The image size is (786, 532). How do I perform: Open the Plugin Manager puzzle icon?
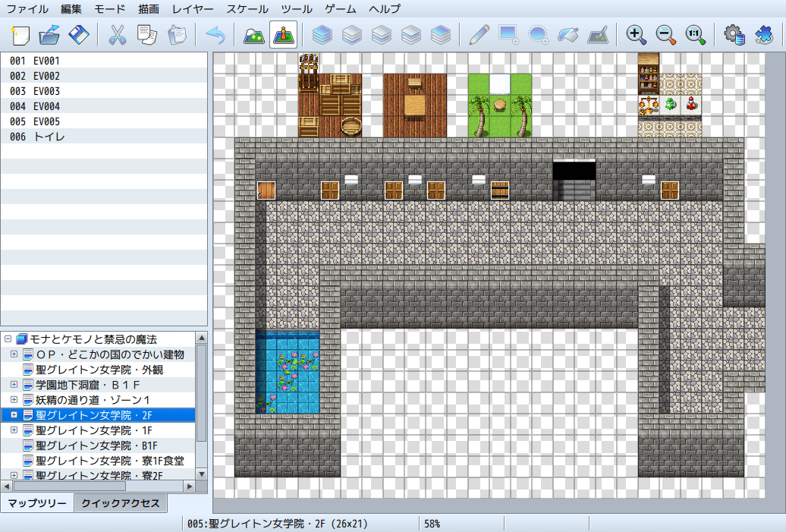[x=764, y=35]
